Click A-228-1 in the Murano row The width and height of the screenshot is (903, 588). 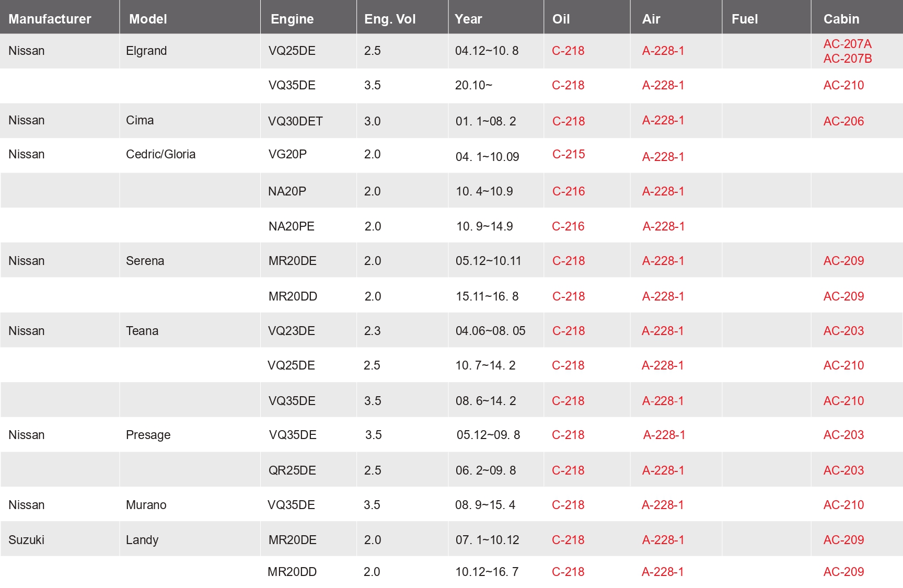(x=663, y=505)
